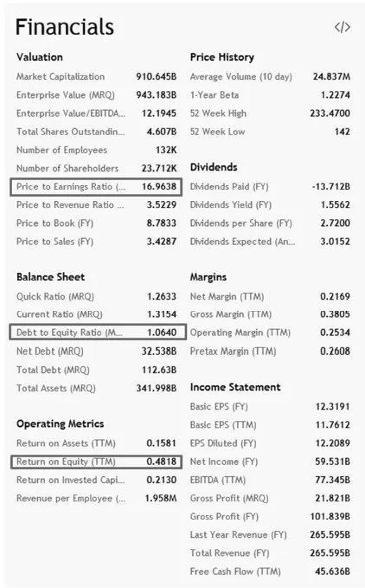Click the 52 Week High value

tap(330, 113)
